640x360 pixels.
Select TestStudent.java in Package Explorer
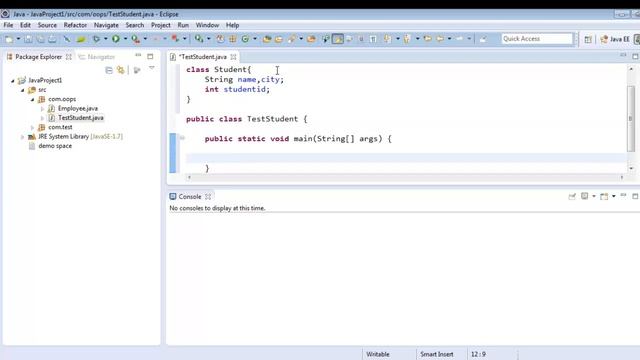click(80, 118)
